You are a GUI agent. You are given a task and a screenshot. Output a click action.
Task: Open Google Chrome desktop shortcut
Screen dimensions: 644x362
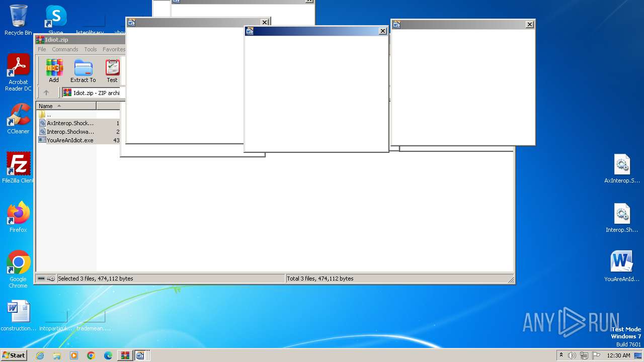18,269
